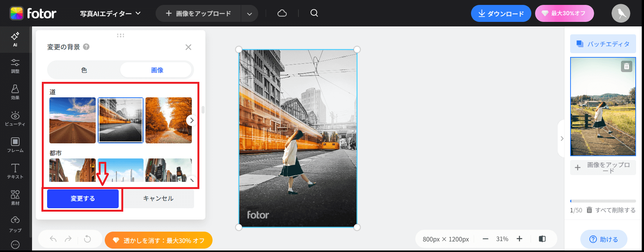This screenshot has height=252, width=644.
Task: Open the 調整 adjustment tools
Action: tap(15, 66)
